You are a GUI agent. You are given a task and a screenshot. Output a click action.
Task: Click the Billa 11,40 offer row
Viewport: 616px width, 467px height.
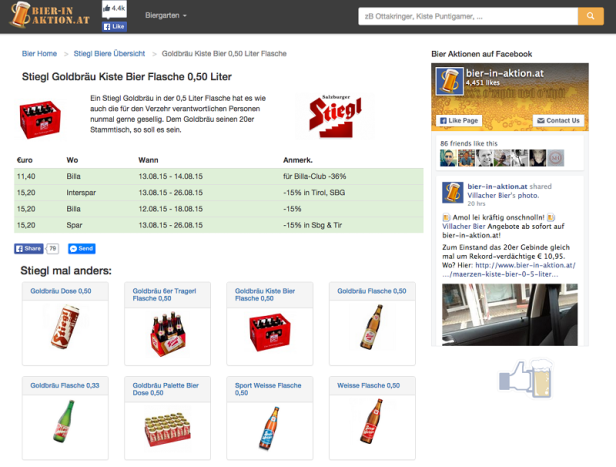[218, 176]
